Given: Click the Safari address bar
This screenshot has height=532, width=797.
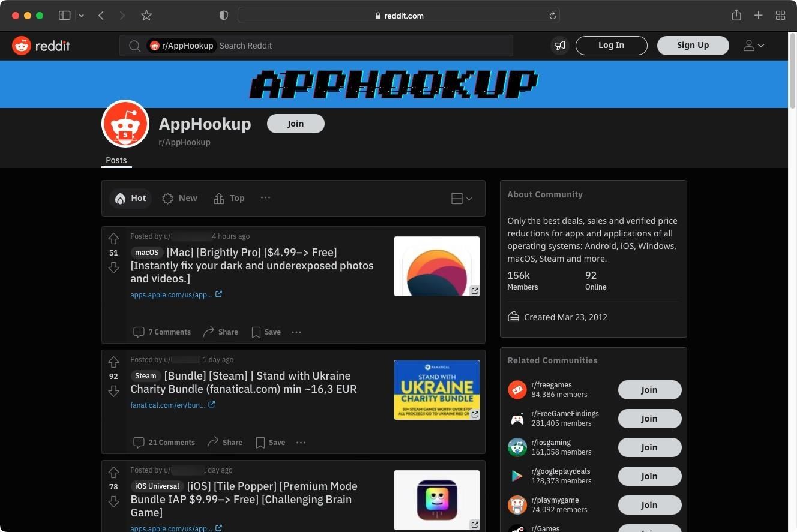Looking at the screenshot, I should pyautogui.click(x=398, y=16).
